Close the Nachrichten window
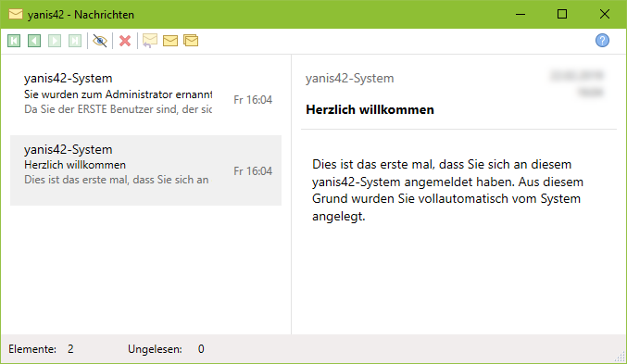627x364 pixels. [605, 15]
